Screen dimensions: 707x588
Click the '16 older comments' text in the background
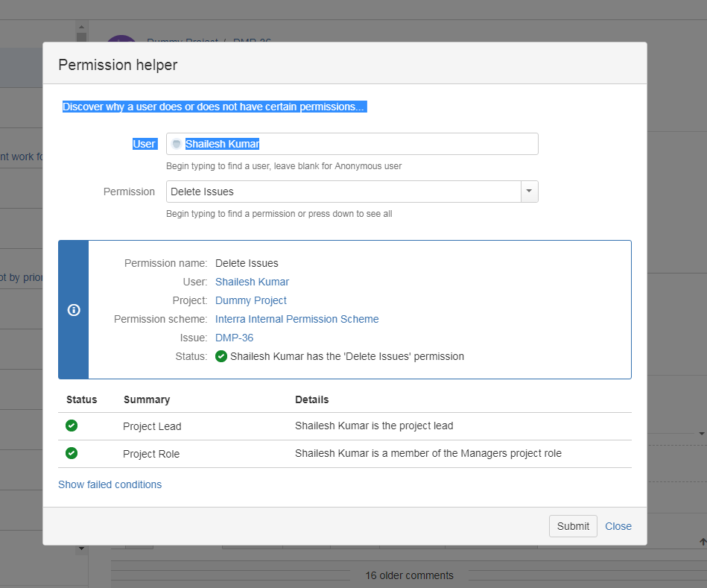(409, 575)
